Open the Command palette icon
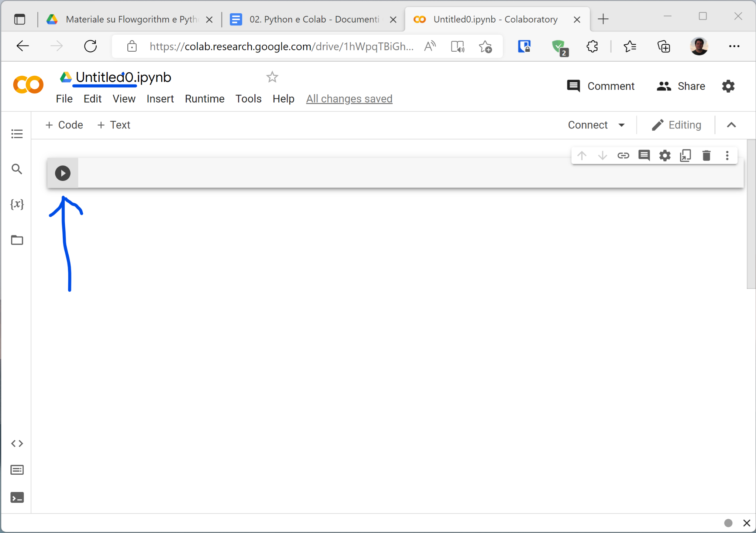Viewport: 756px width, 533px height. 17,470
